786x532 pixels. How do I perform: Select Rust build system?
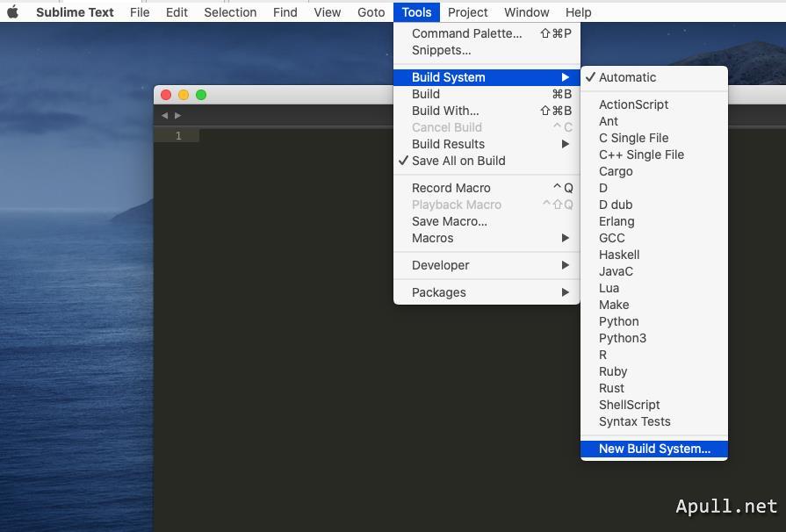(x=654, y=388)
